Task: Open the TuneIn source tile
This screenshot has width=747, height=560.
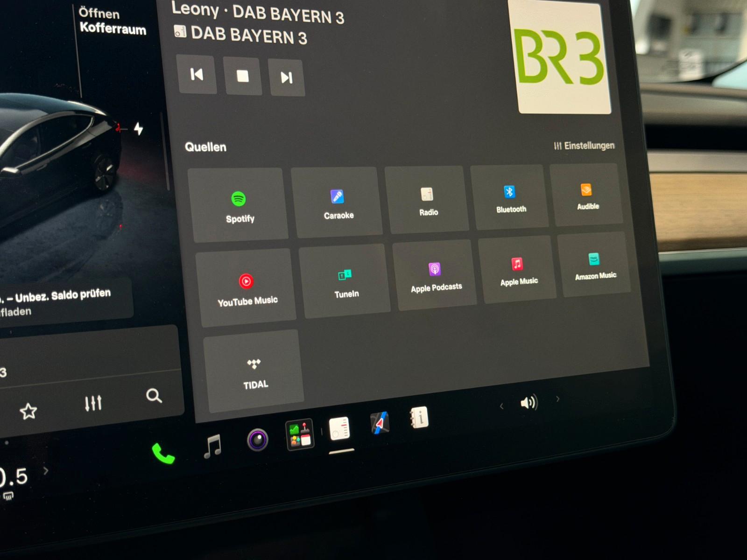Action: 345,281
